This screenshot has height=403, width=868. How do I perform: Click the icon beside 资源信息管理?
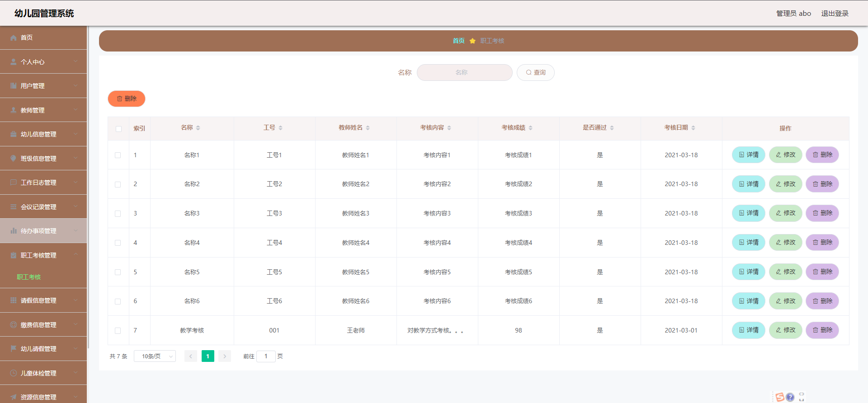(14, 397)
